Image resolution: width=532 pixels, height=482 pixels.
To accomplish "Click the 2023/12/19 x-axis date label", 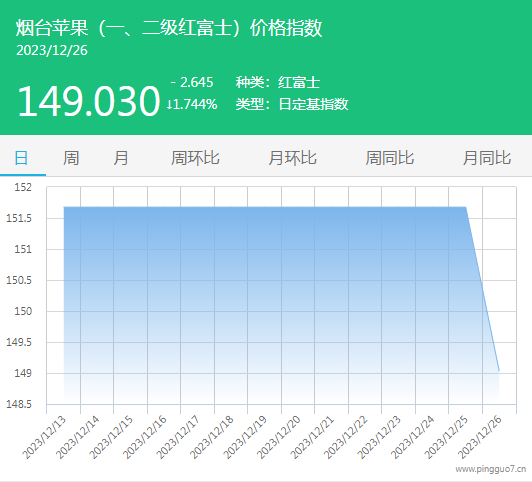I will tap(245, 438).
